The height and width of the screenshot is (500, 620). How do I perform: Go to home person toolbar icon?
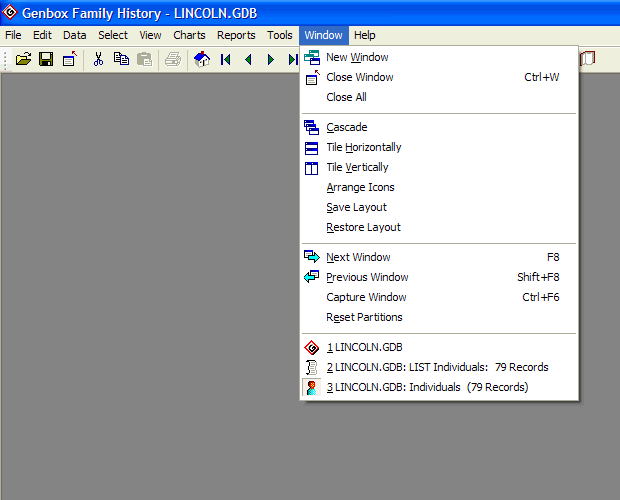(202, 59)
